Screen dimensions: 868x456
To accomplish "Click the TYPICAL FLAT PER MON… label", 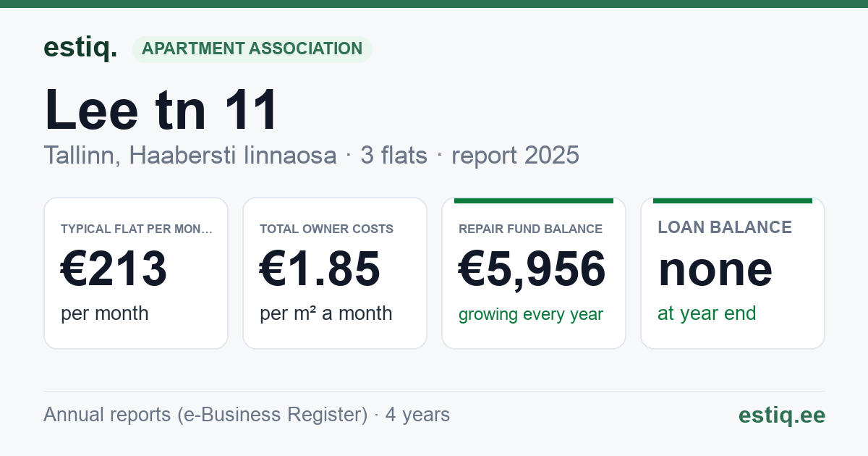I will point(137,229).
